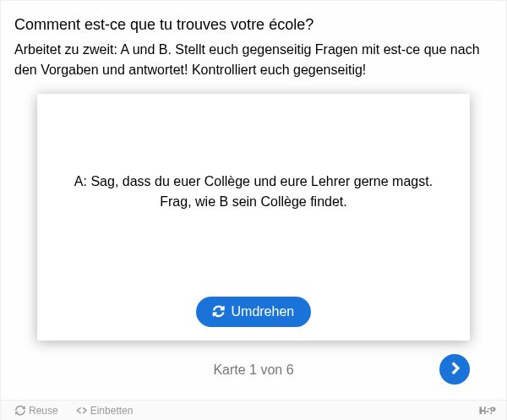This screenshot has height=420, width=507.
Task: Click the title 'Comment est-ce que tu trouves votre école?'
Action: pos(164,25)
